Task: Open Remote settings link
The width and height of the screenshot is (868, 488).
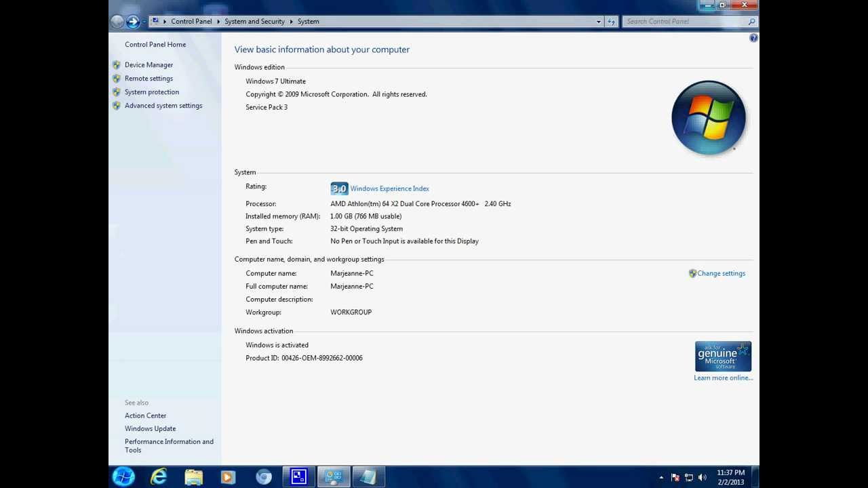Action: pos(149,79)
